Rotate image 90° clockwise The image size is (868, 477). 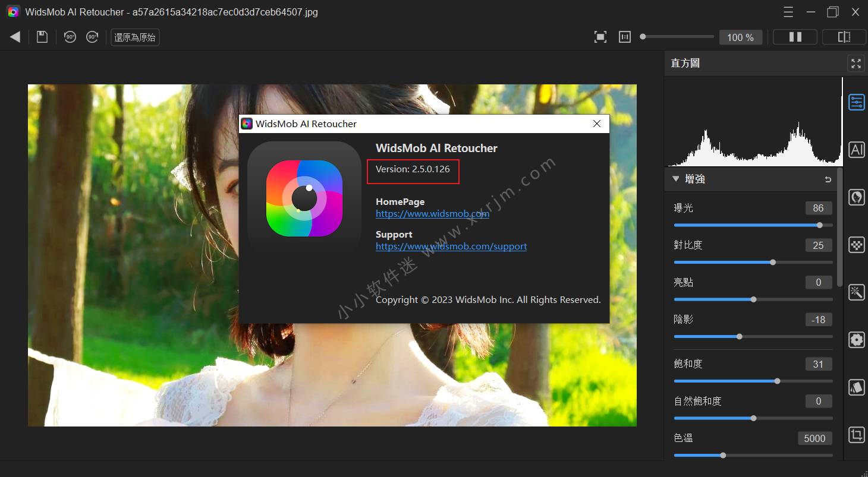(92, 37)
